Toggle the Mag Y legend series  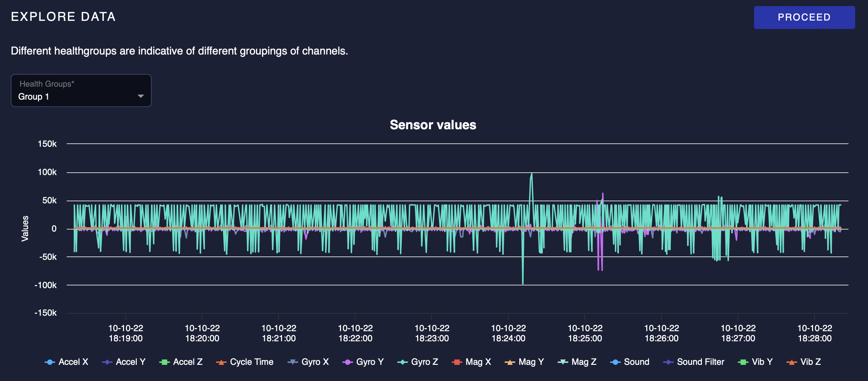tap(524, 362)
